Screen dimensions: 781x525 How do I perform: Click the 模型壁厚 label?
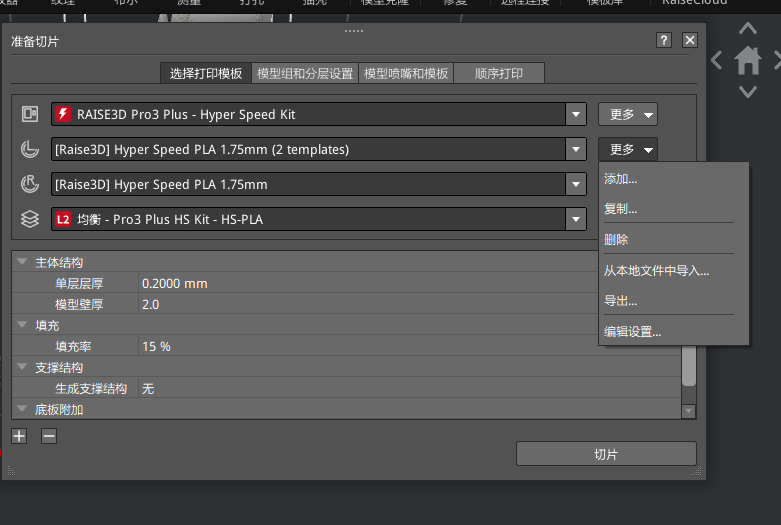79,304
